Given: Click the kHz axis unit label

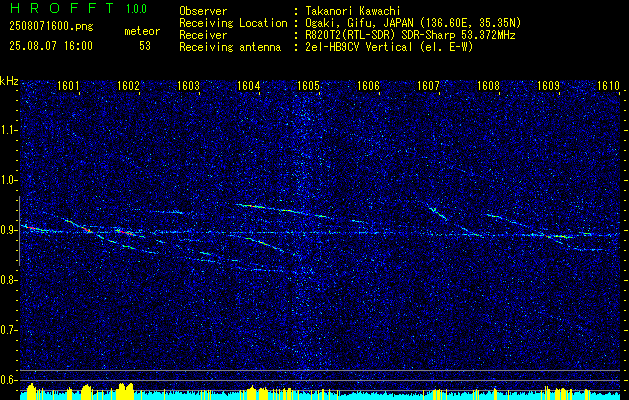Looking at the screenshot, I should pos(9,81).
